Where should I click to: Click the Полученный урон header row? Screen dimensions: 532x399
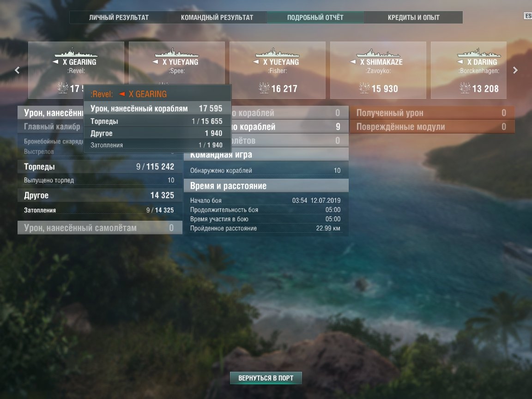coord(432,113)
